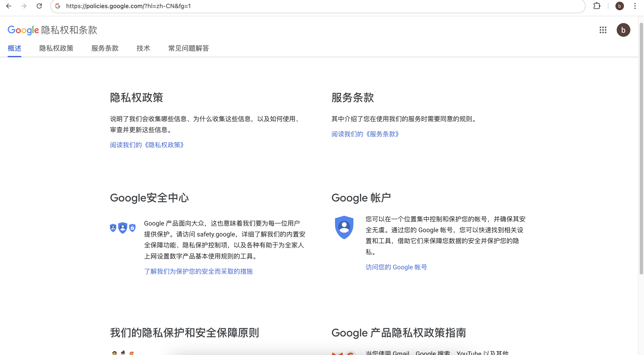Click the Chrome profile avatar in toolbar
The width and height of the screenshot is (644, 355).
(619, 6)
